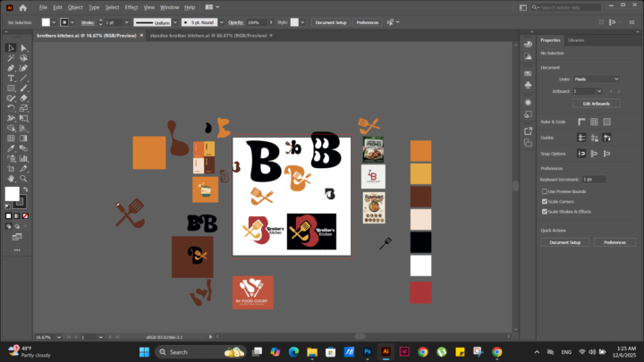Click the Fill color swatch in toolbar

click(x=12, y=193)
